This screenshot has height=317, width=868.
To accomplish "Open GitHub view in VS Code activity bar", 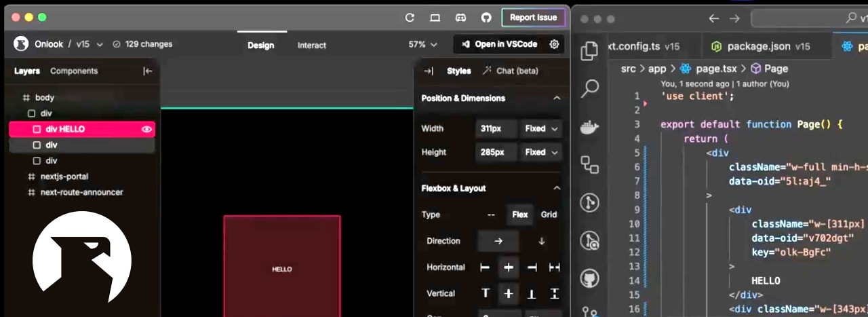I will pos(590,278).
